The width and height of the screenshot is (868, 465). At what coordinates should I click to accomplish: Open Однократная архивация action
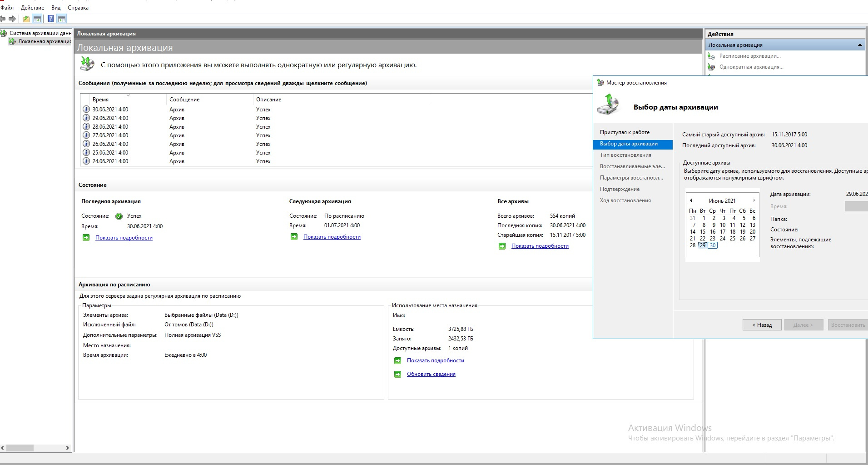click(751, 67)
